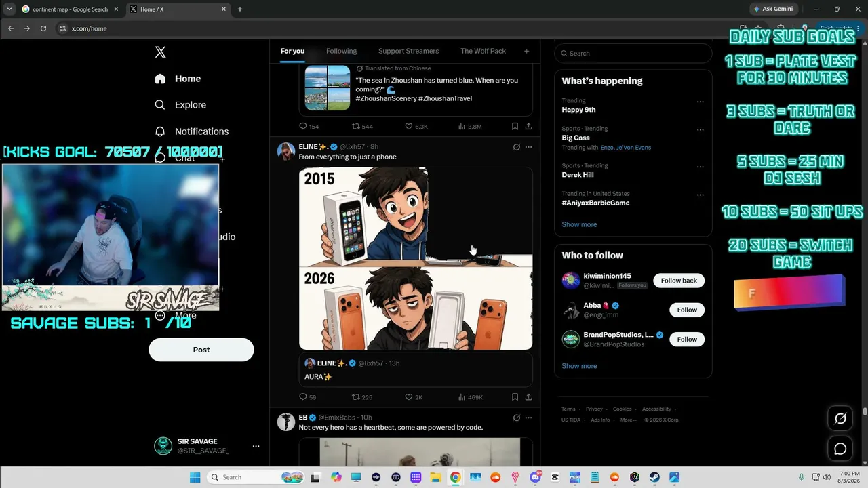Viewport: 868px width, 488px height.
Task: Open File Explorer from the taskbar
Action: pyautogui.click(x=435, y=477)
